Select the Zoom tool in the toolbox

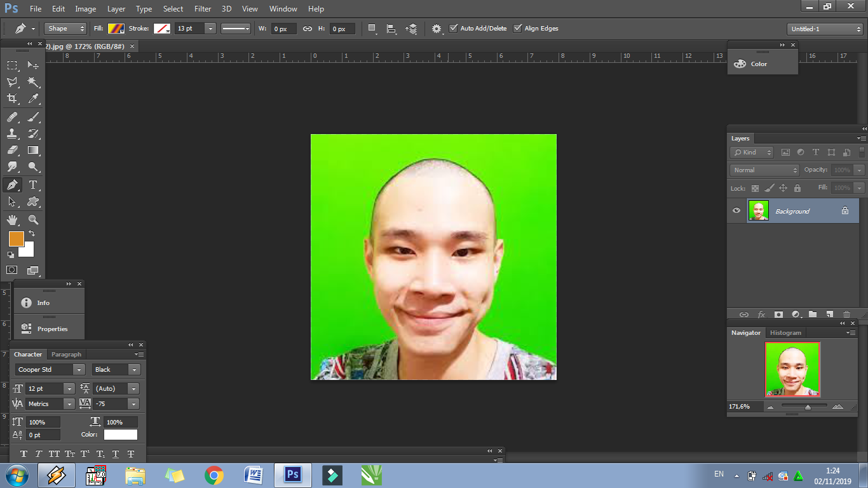[33, 220]
